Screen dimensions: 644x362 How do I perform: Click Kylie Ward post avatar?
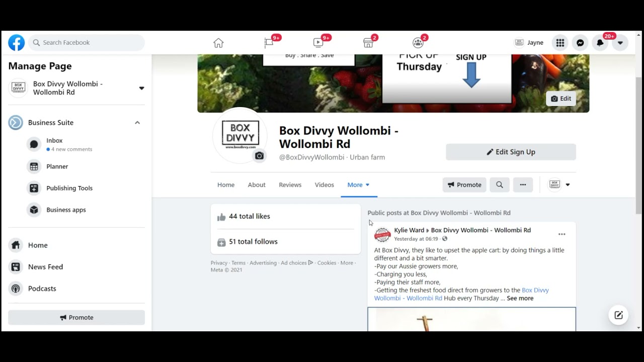382,234
